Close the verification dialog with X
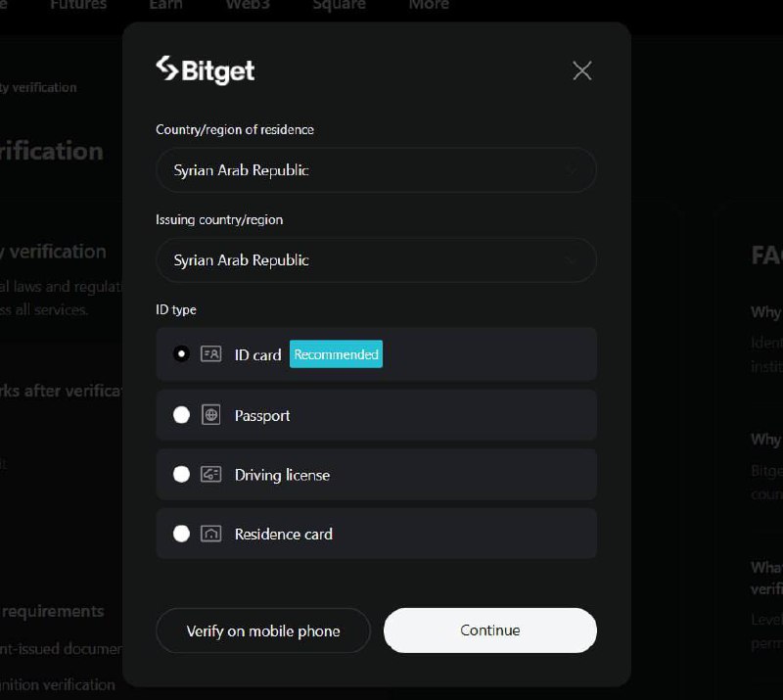783x700 pixels. 581,70
